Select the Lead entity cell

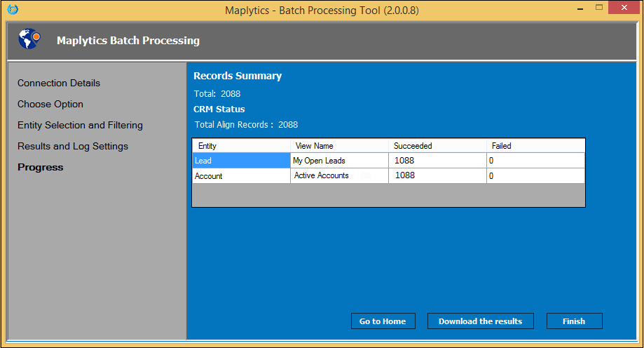(242, 161)
